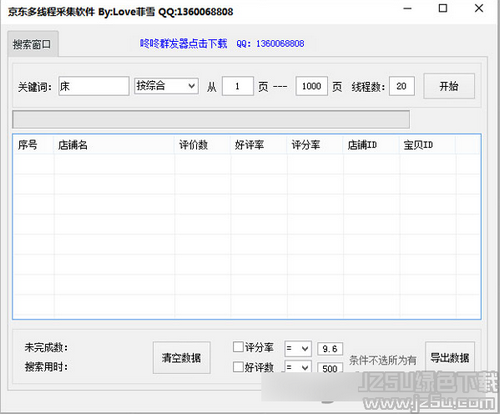Close the 京东多线程采集软件 window
Viewport: 500px width, 414px height.
click(479, 8)
